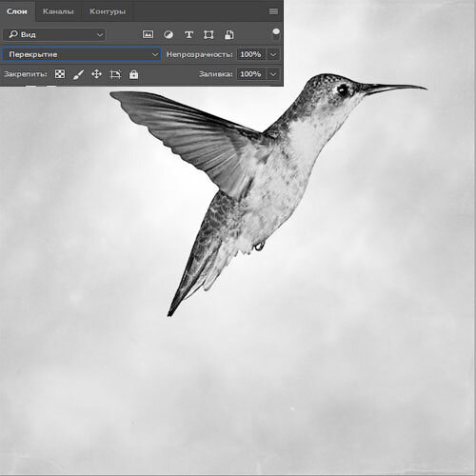The width and height of the screenshot is (476, 476).
Task: Lock transparent pixels checkerboard icon
Action: click(x=60, y=74)
